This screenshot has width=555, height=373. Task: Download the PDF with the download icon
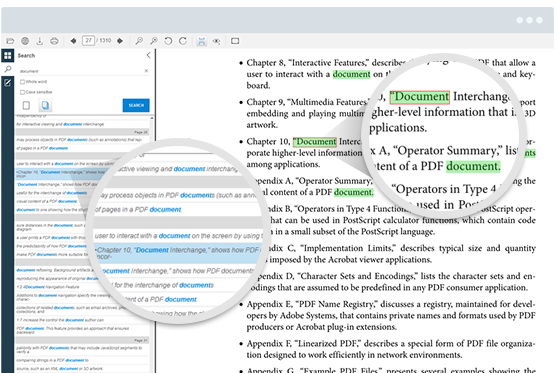(39, 41)
